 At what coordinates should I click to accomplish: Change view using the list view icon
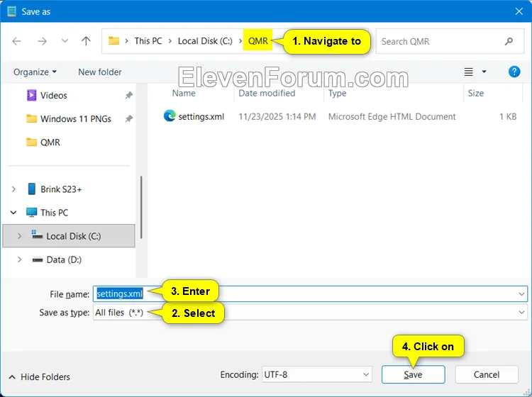point(469,72)
